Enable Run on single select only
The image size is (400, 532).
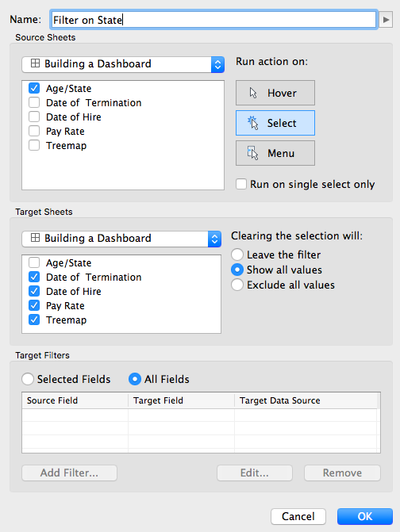pos(241,184)
